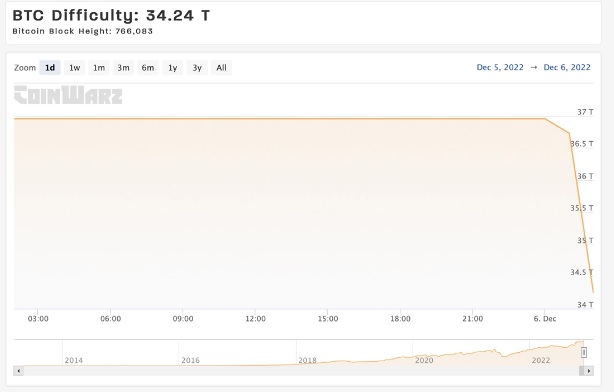
Task: Click the navigator right scroll arrow
Action: click(x=589, y=370)
